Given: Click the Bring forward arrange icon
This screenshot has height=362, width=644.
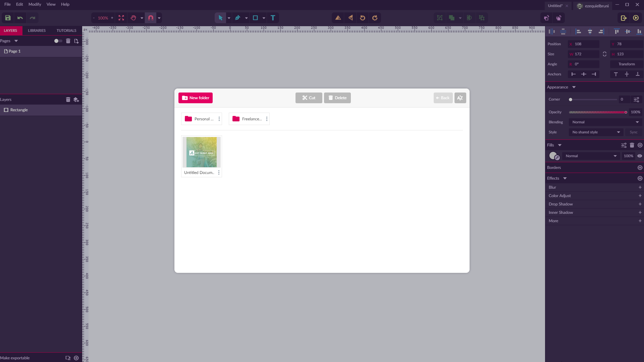Looking at the screenshot, I should [x=546, y=18].
